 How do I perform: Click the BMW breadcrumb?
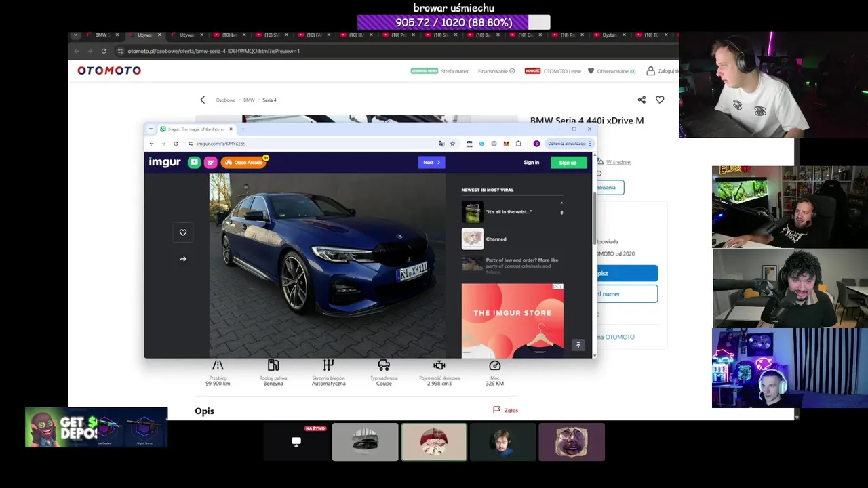249,100
